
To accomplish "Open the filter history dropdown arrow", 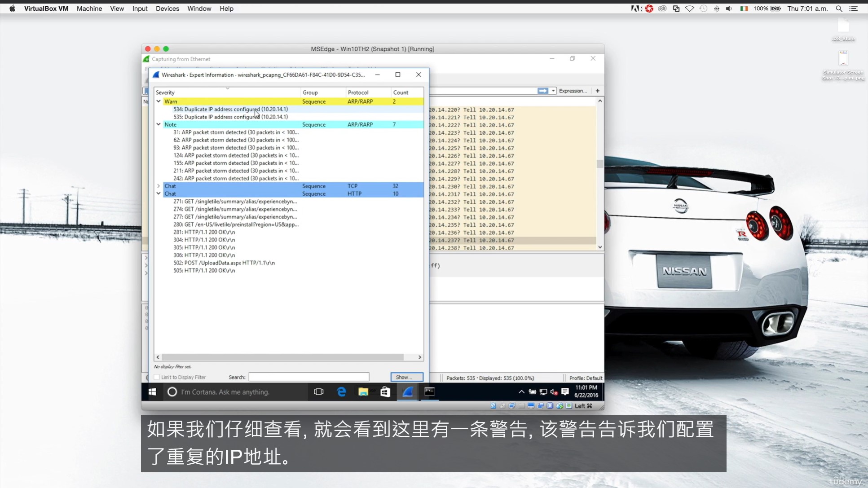I will tap(553, 91).
